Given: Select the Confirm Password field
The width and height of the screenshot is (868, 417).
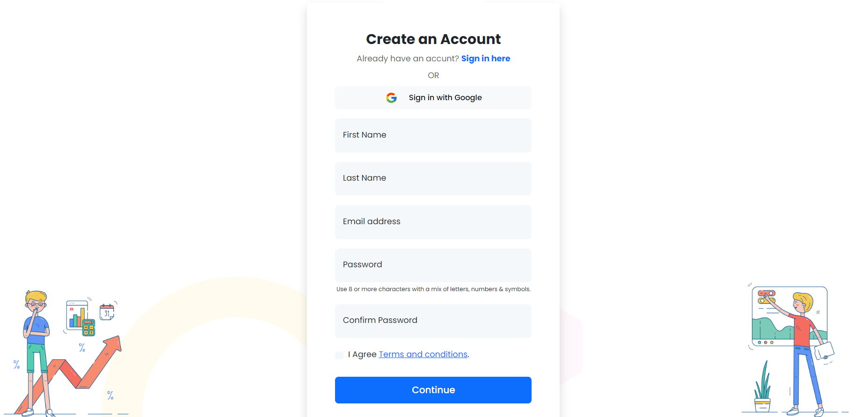Looking at the screenshot, I should [433, 321].
